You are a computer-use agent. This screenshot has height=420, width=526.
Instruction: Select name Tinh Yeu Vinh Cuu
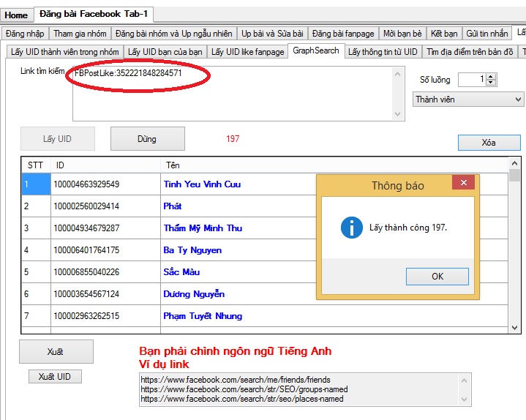click(202, 184)
